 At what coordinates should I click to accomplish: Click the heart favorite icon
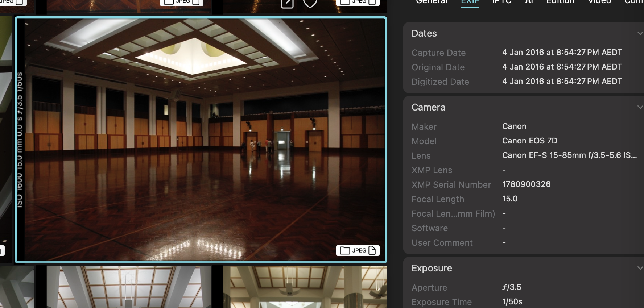tap(310, 3)
